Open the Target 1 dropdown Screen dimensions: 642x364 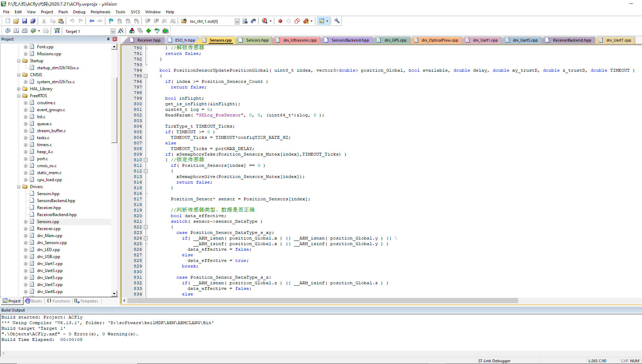click(113, 31)
